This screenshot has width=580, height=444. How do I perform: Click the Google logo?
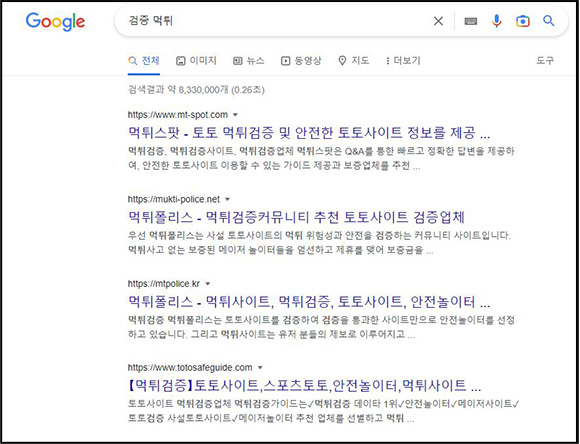(55, 21)
